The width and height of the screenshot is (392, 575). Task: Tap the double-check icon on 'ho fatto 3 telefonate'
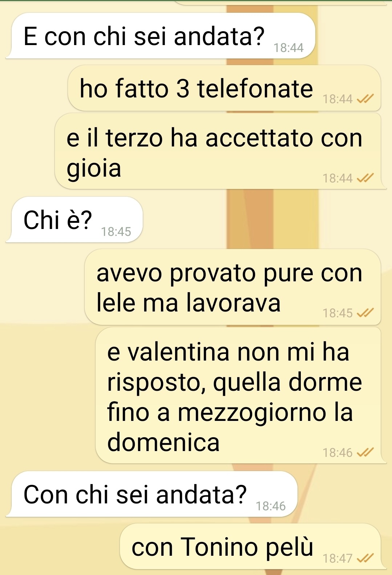pyautogui.click(x=365, y=98)
